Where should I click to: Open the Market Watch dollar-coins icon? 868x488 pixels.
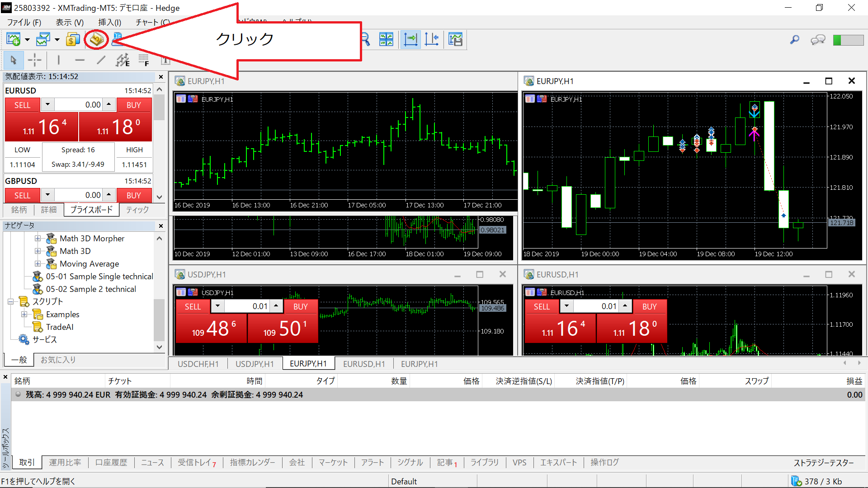pos(72,40)
